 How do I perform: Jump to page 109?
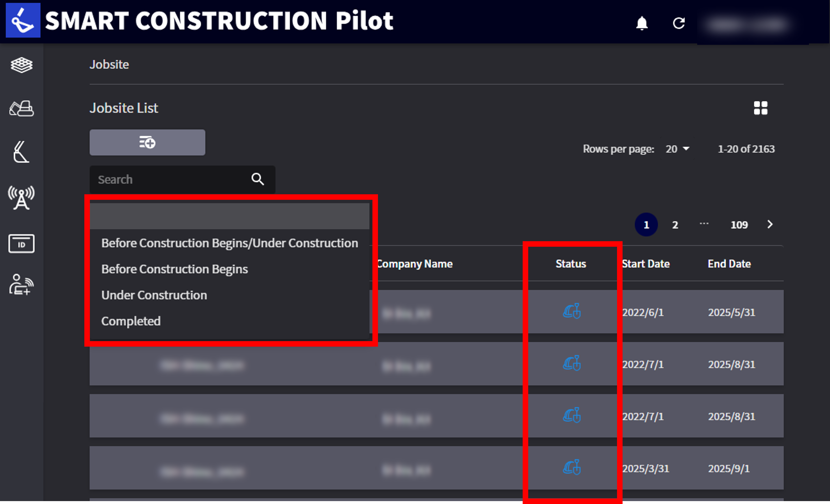[x=739, y=225]
